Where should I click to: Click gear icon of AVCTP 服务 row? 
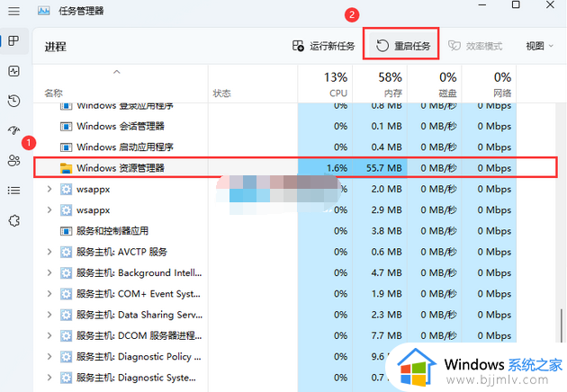[66, 252]
